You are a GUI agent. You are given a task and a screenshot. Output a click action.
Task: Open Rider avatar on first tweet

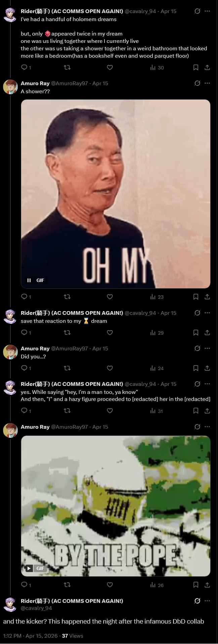tap(10, 14)
